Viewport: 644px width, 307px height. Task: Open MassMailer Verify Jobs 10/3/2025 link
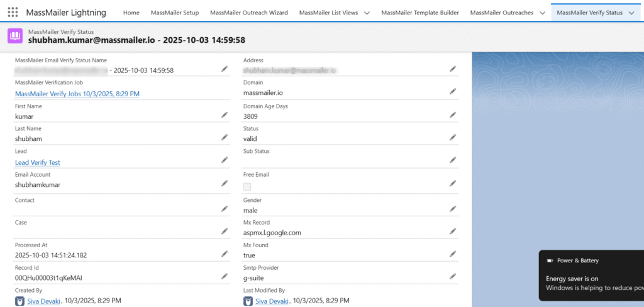click(77, 94)
